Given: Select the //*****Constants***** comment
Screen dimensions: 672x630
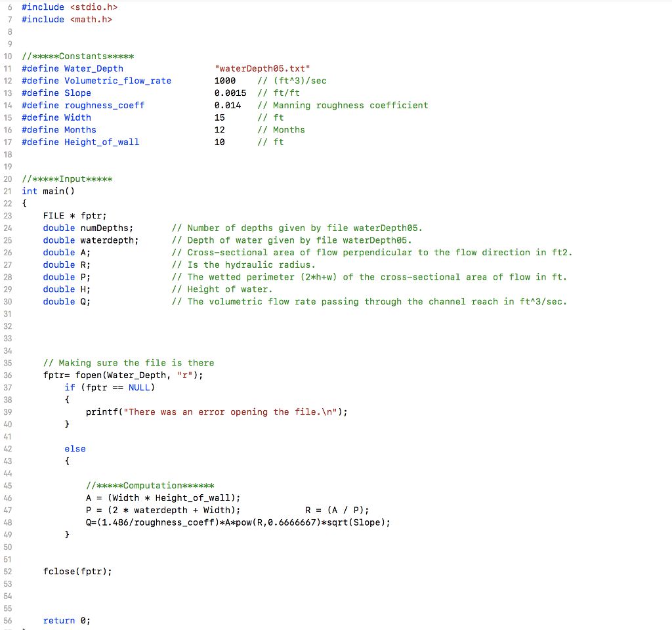Looking at the screenshot, I should (x=78, y=56).
